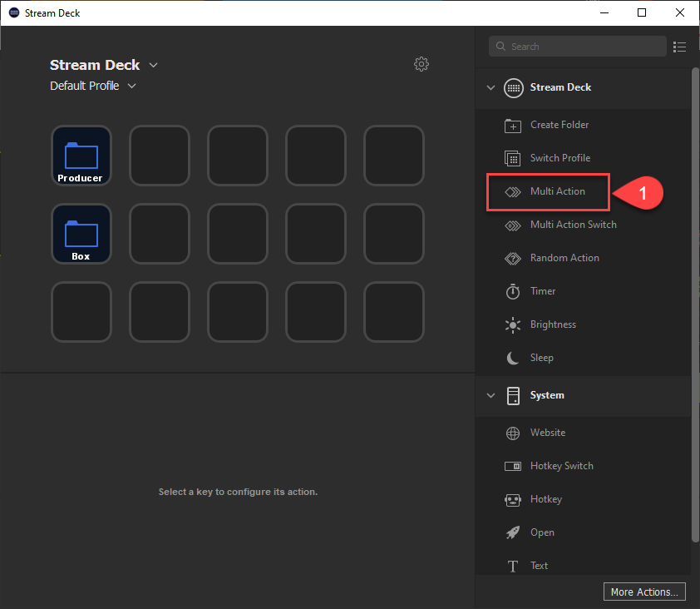Viewport: 700px width, 609px height.
Task: Click the System category icon
Action: coord(513,395)
